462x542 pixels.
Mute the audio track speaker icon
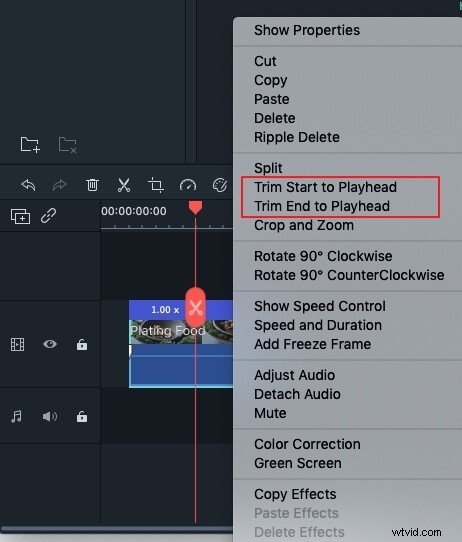point(50,417)
